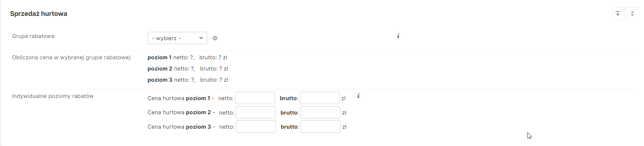The image size is (644, 146).
Task: Focus netto input for Cena hurtowa poziom 2
Action: [255, 112]
